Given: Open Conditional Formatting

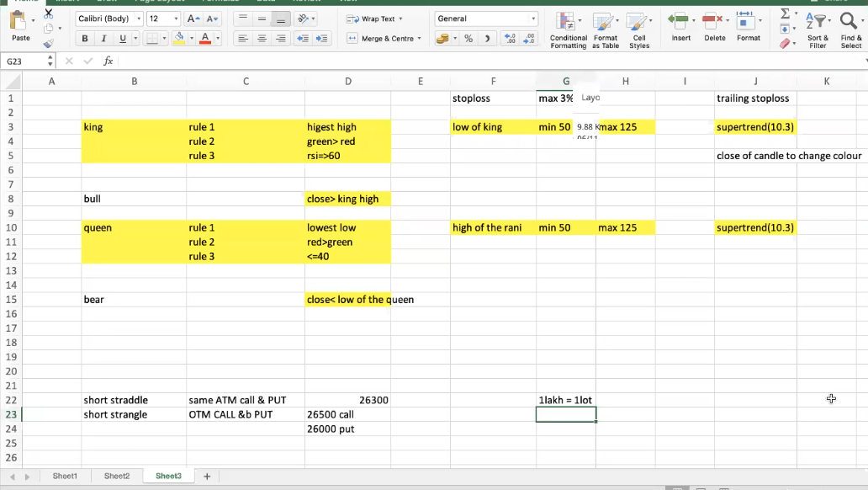Looking at the screenshot, I should tap(569, 29).
